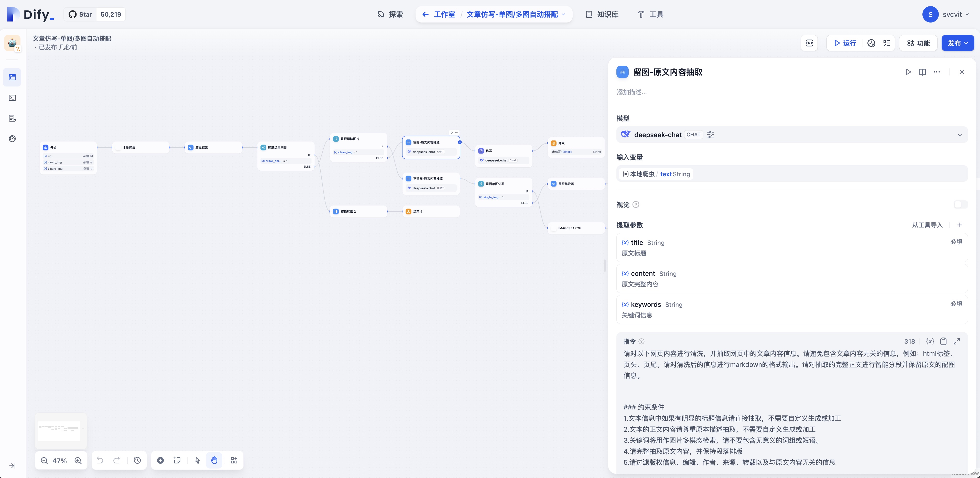
Task: Open model parameter settings sliders icon
Action: coord(710,135)
